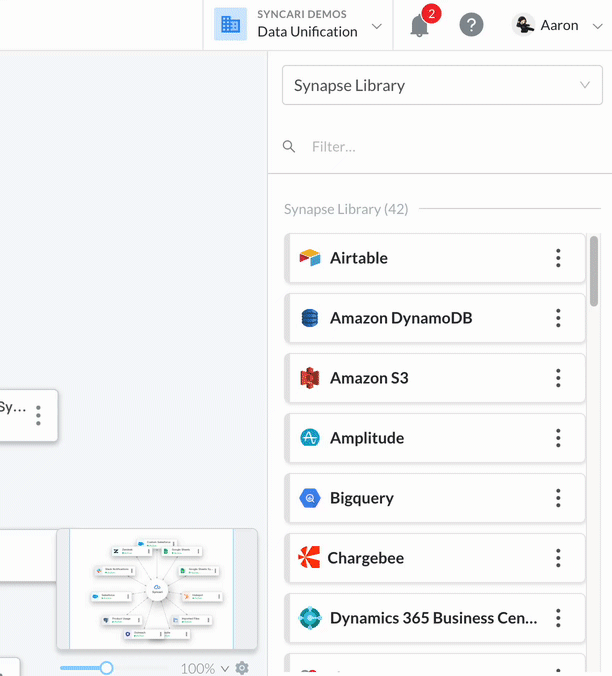Open the help question mark icon

pos(471,25)
